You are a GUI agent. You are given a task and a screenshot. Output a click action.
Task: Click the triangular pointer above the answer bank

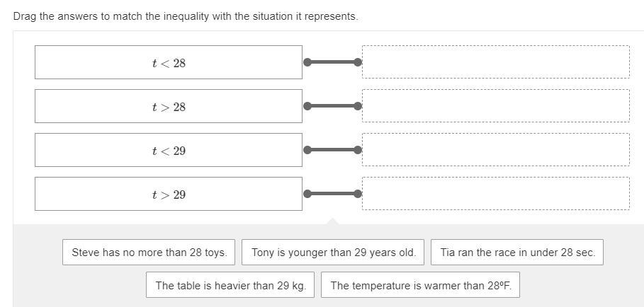pos(332,221)
